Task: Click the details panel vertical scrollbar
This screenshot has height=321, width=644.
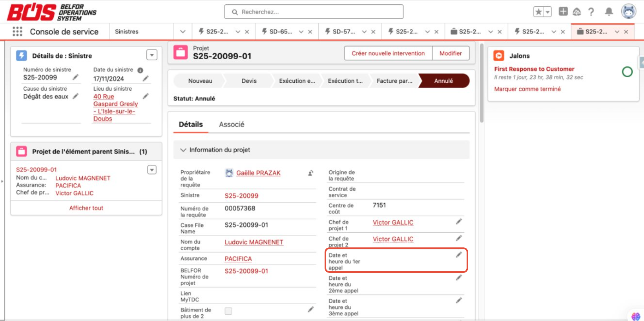Action: point(482,84)
